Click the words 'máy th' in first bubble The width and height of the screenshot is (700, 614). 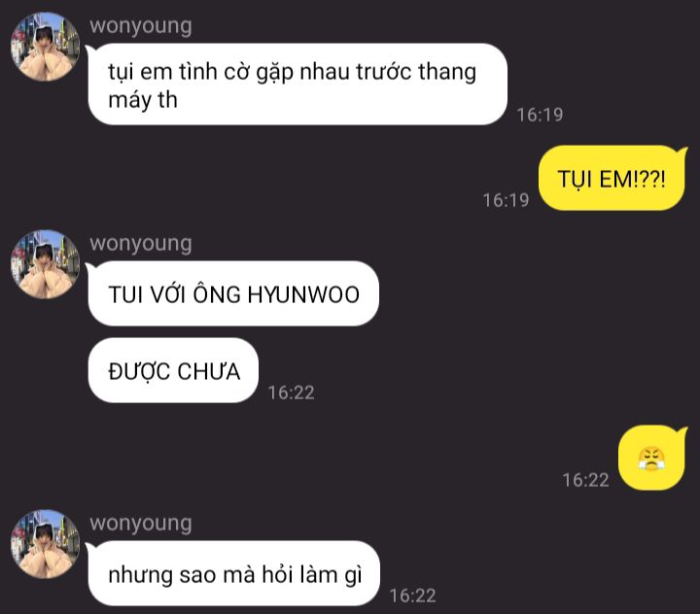(x=143, y=101)
